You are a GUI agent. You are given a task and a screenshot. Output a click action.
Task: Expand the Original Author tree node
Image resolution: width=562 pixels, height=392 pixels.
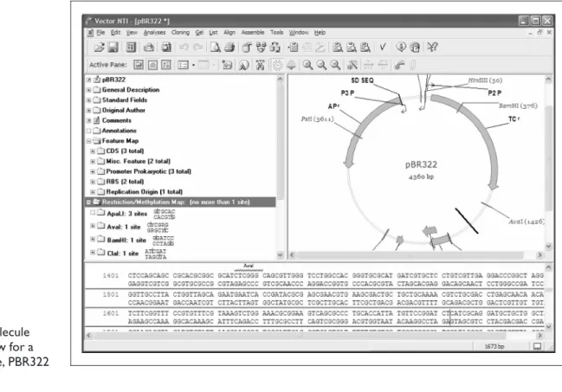click(88, 111)
